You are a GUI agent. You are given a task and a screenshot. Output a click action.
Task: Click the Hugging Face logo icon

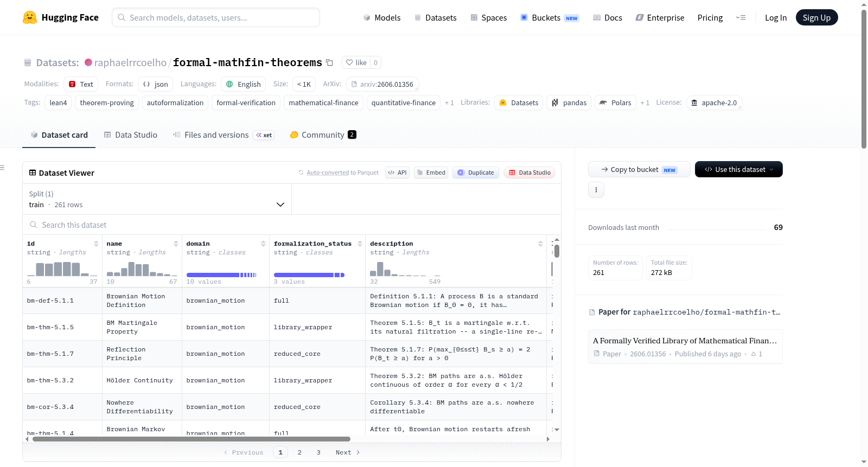click(x=30, y=17)
